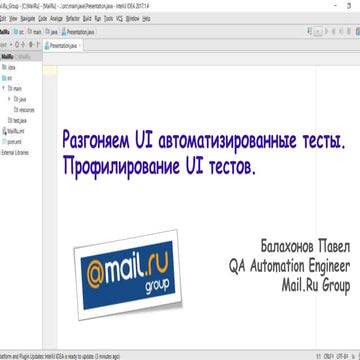
Task: Select the .idea folder in tree
Action: (x=8, y=67)
